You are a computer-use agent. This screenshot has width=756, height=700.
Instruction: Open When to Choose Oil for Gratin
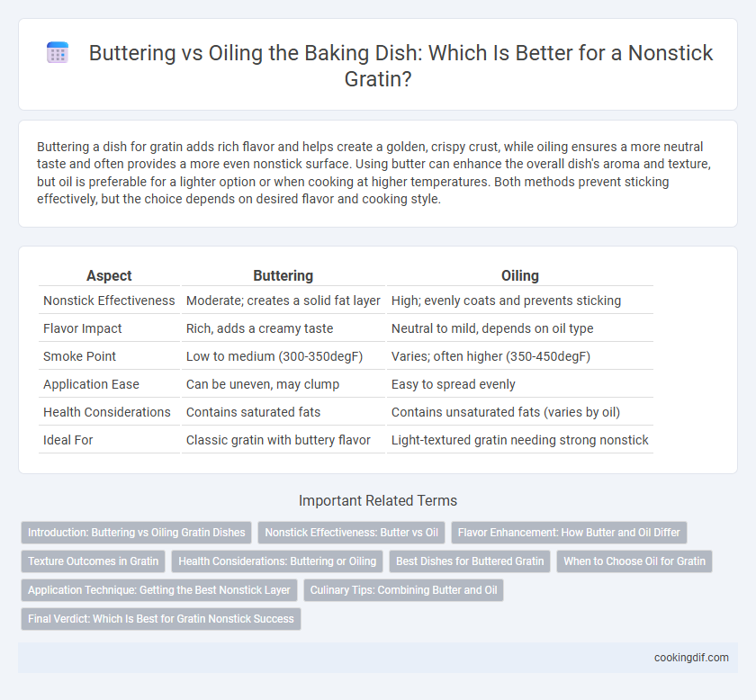click(634, 561)
